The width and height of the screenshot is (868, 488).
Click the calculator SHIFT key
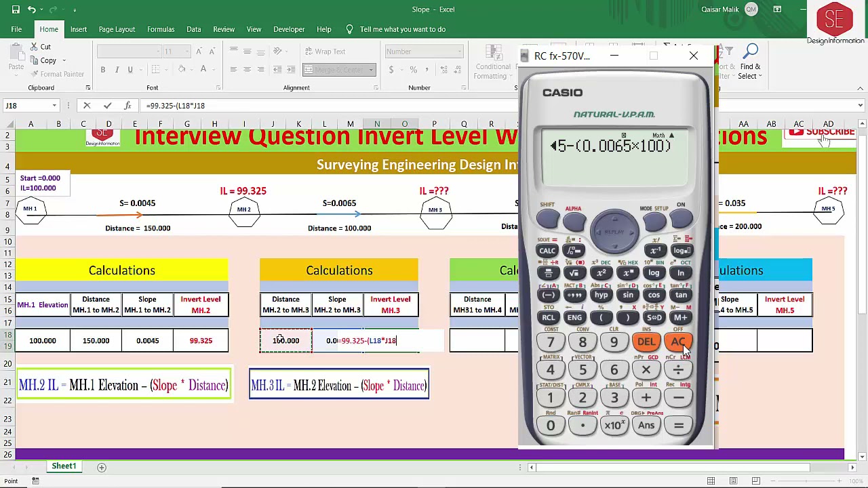point(548,219)
